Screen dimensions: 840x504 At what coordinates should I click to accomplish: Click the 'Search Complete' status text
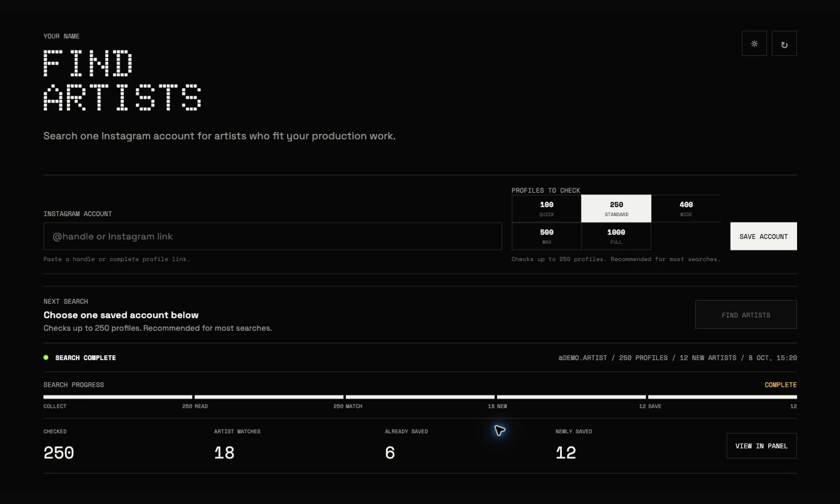(86, 358)
